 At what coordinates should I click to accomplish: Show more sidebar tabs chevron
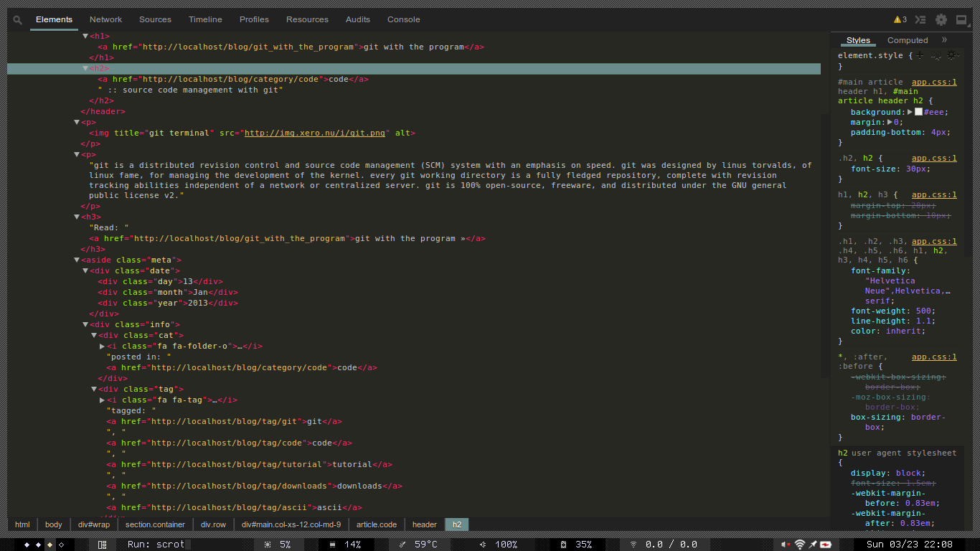point(944,40)
